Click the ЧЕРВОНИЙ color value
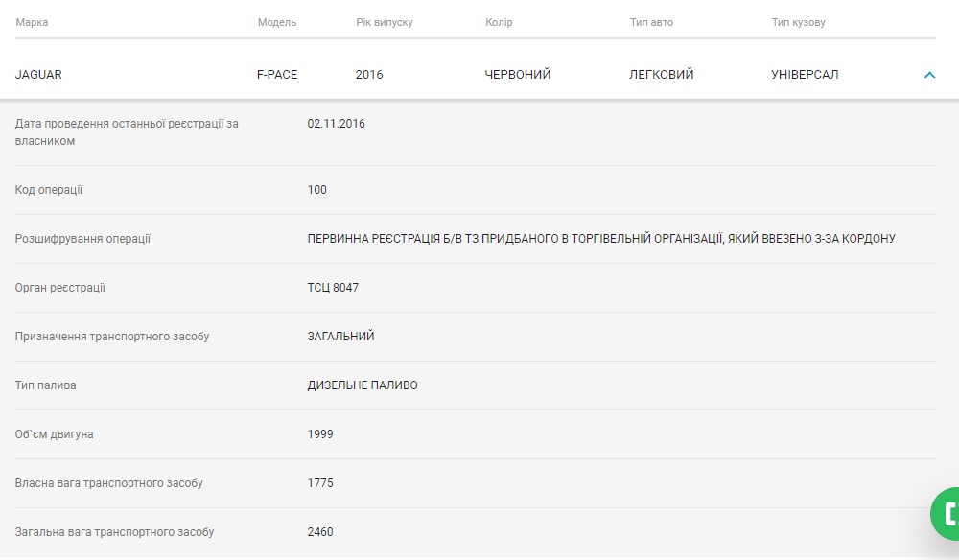Image resolution: width=959 pixels, height=560 pixels. (x=518, y=75)
